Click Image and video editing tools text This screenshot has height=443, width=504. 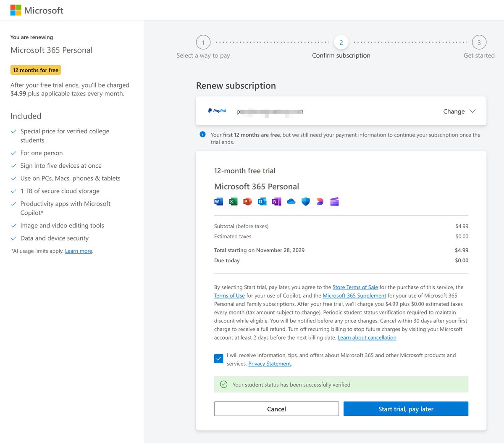point(62,225)
